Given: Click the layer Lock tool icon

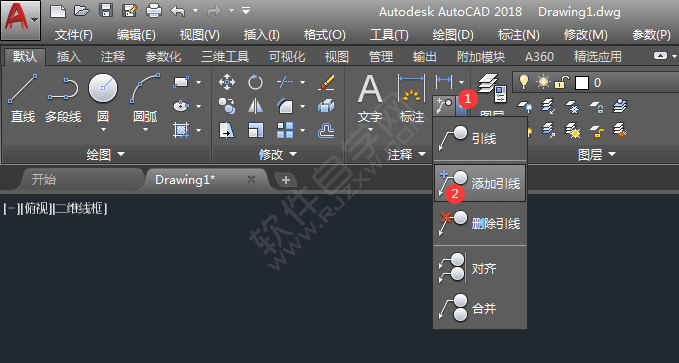Looking at the screenshot, I should click(x=597, y=106).
